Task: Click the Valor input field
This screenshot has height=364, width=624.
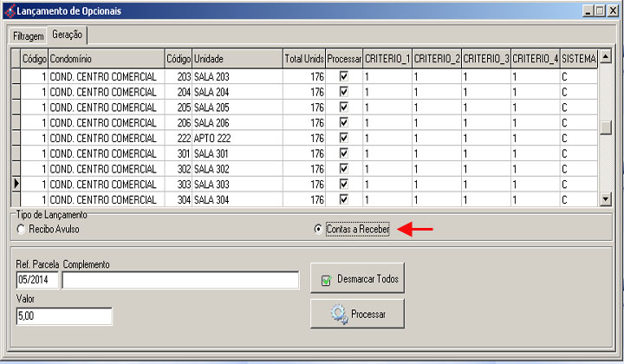Action: click(x=63, y=316)
